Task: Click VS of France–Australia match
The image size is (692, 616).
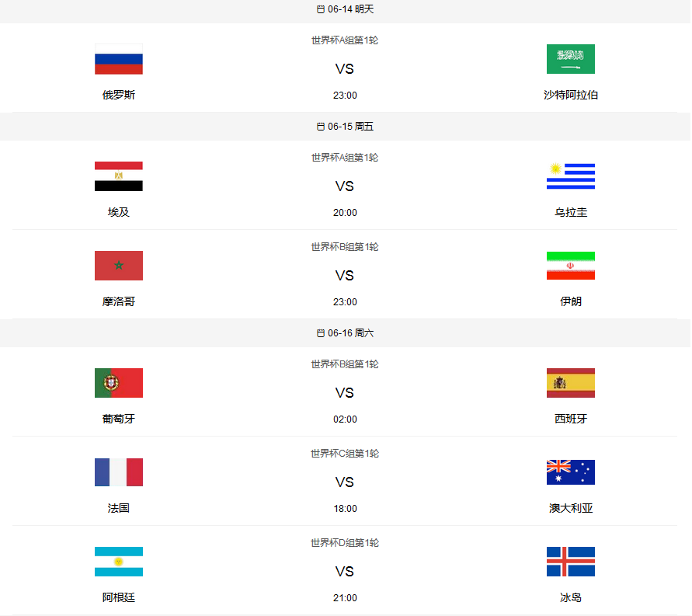Action: click(x=345, y=482)
